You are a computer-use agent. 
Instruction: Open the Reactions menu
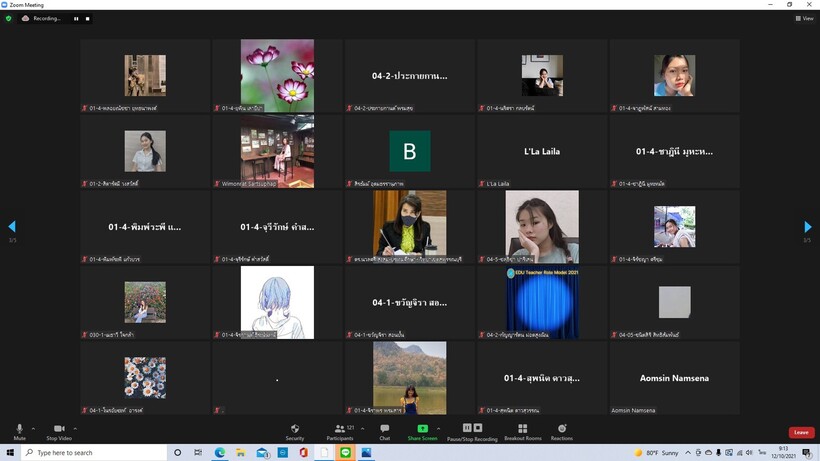562,431
